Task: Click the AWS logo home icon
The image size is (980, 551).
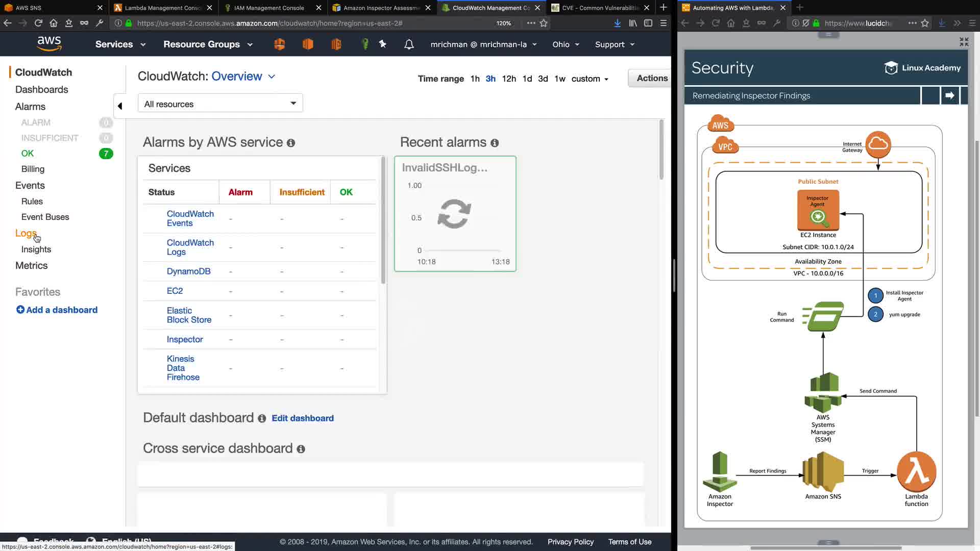Action: [49, 44]
